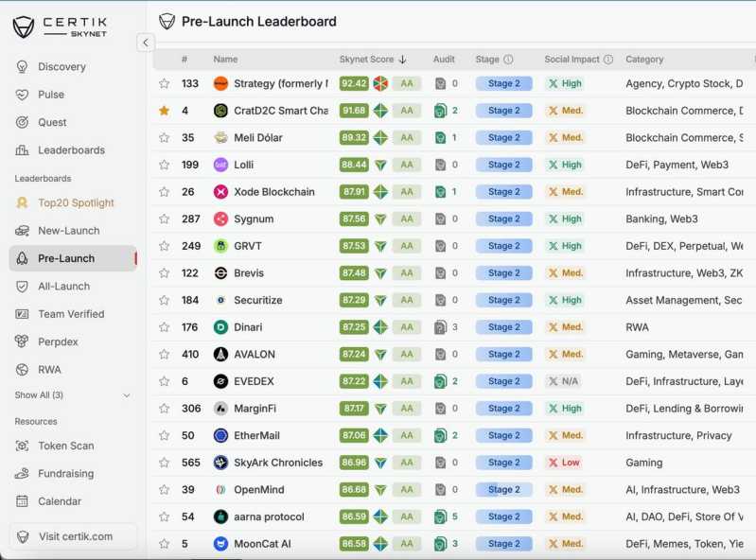756x560 pixels.
Task: Click the Fundraising icon
Action: pyautogui.click(x=22, y=474)
